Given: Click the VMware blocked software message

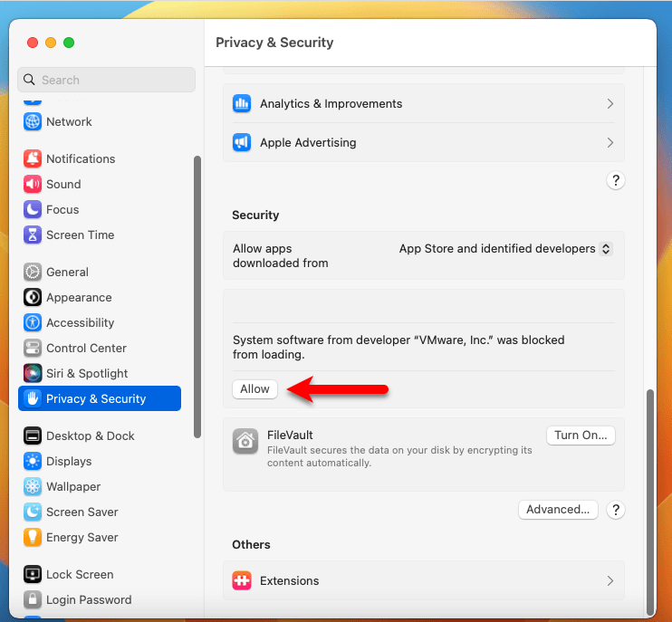Looking at the screenshot, I should tap(398, 347).
